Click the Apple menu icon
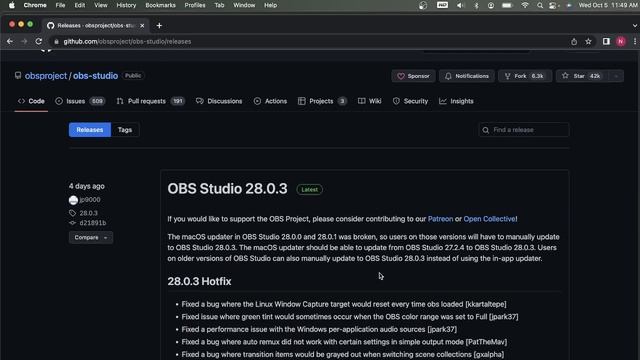640x360 pixels. (11, 5)
